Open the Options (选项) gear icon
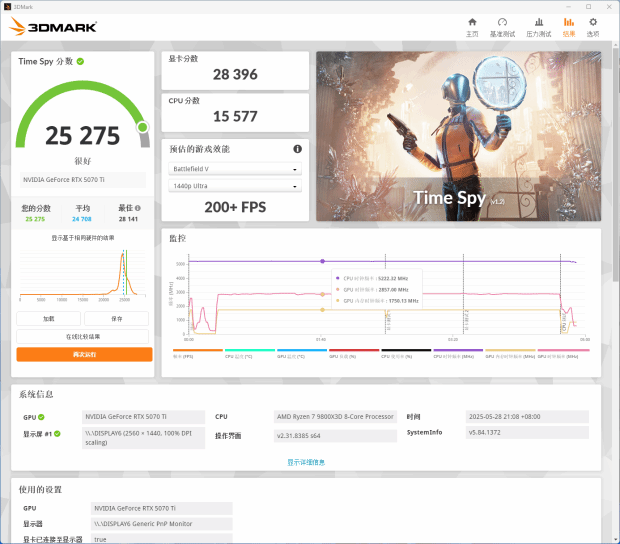620x544 pixels. tap(593, 22)
